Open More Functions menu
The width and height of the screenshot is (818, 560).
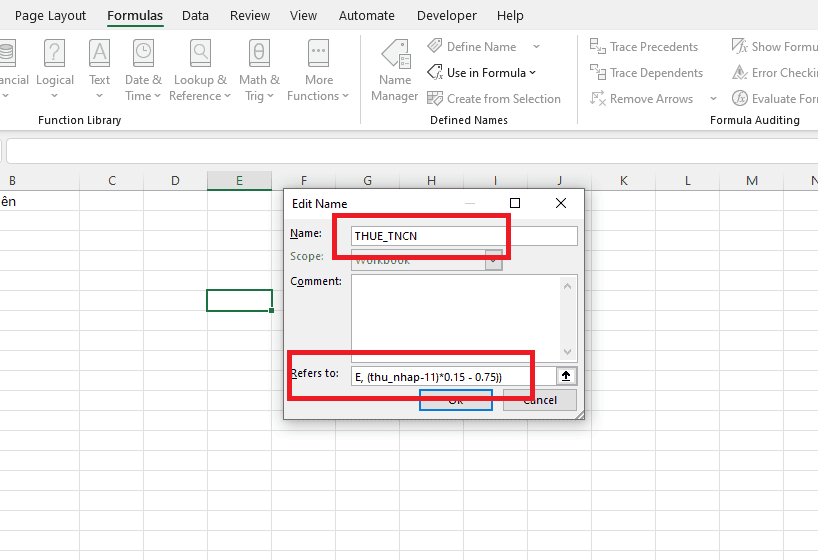tap(318, 69)
